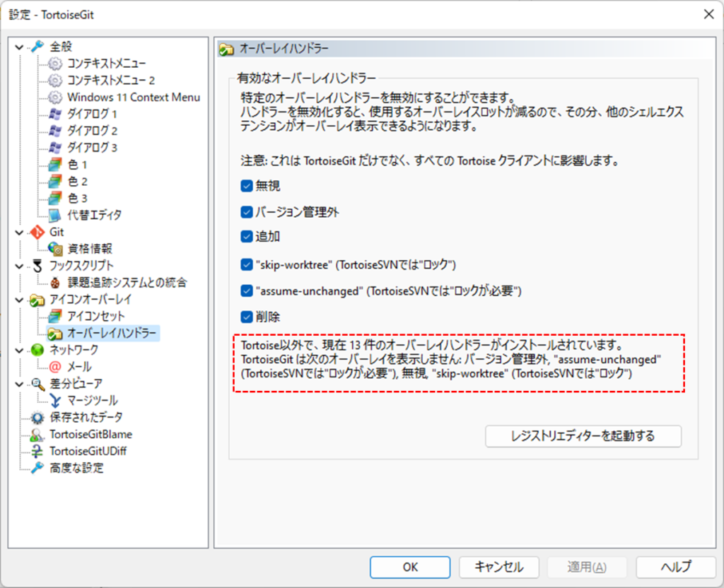Collapse the Git tree node
The height and width of the screenshot is (588, 724).
coord(19,232)
